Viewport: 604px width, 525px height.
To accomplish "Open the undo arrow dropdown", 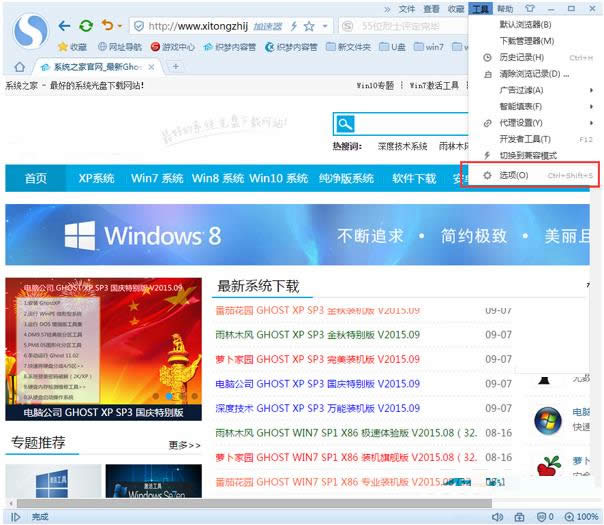I will point(120,26).
